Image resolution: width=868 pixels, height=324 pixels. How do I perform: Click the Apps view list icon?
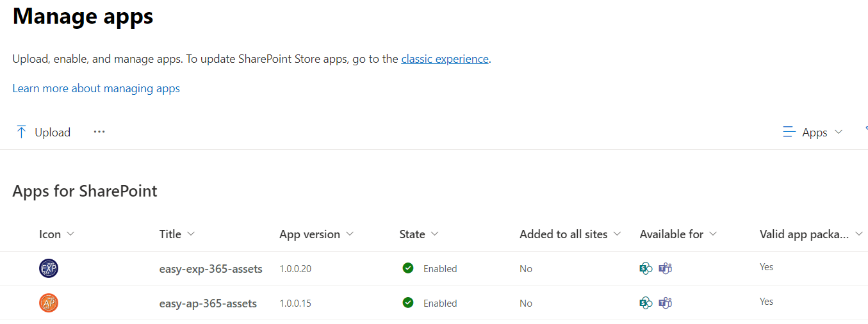click(x=789, y=133)
